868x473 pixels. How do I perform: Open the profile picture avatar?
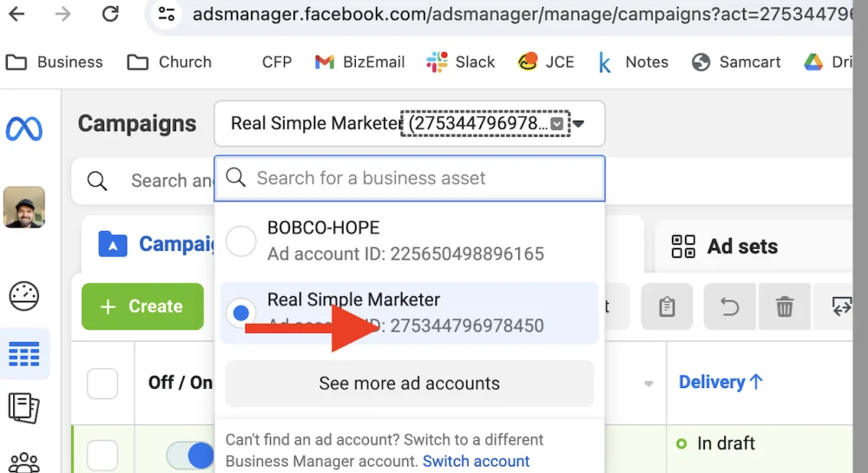coord(23,207)
